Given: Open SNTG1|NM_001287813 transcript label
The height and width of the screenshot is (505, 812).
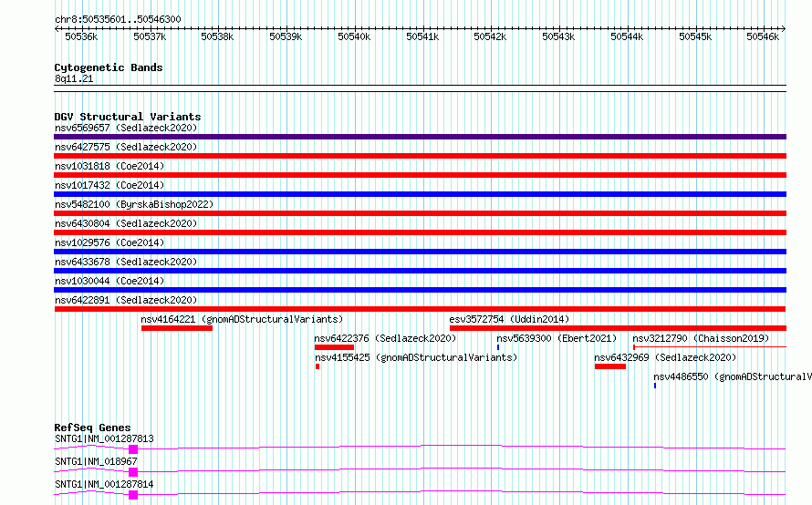Looking at the screenshot, I should point(104,438).
